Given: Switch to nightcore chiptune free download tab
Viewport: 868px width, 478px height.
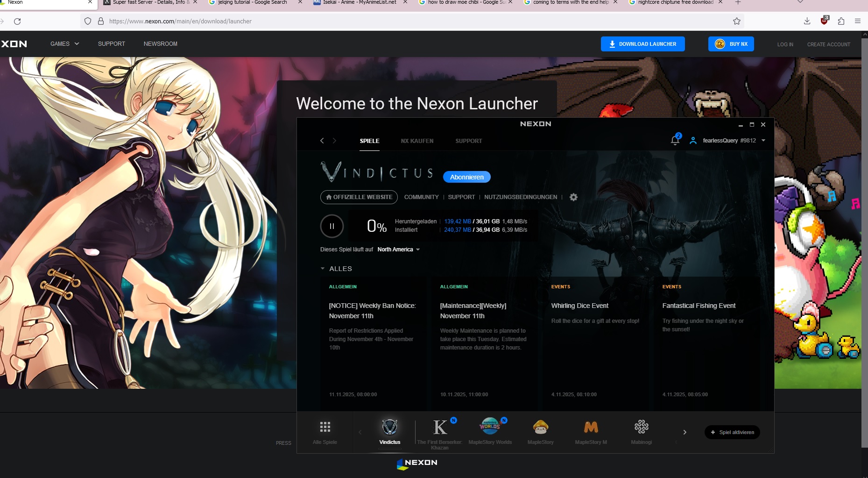Looking at the screenshot, I should [675, 3].
